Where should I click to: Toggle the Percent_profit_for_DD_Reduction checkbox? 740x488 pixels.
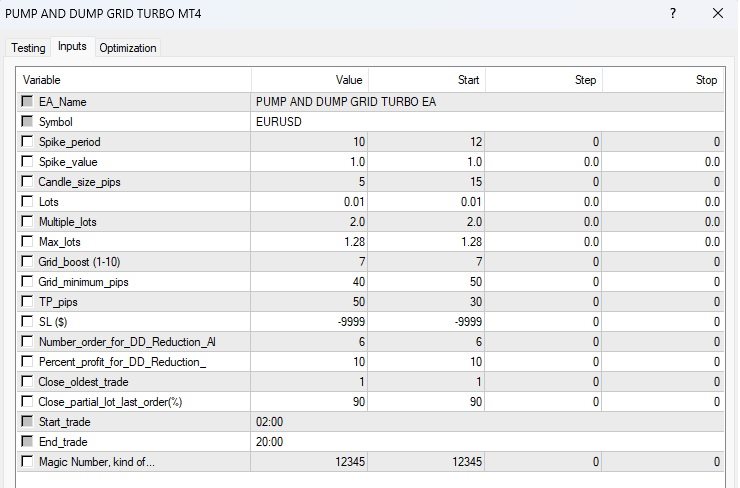[x=27, y=361]
